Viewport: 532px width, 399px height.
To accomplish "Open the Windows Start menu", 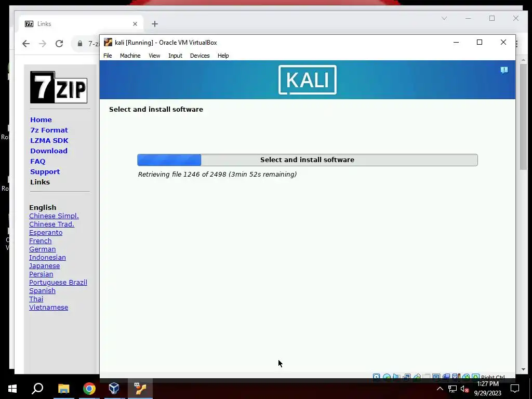I will 12,389.
